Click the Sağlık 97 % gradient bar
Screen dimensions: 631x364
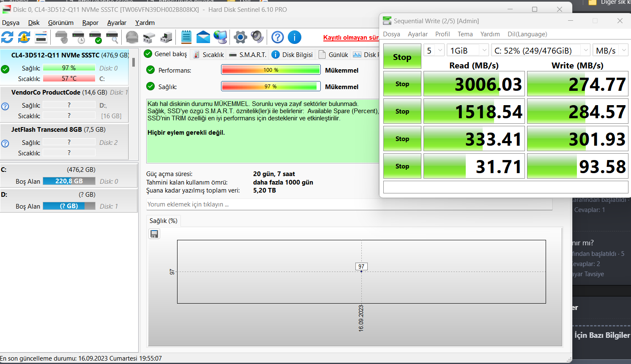coord(270,87)
